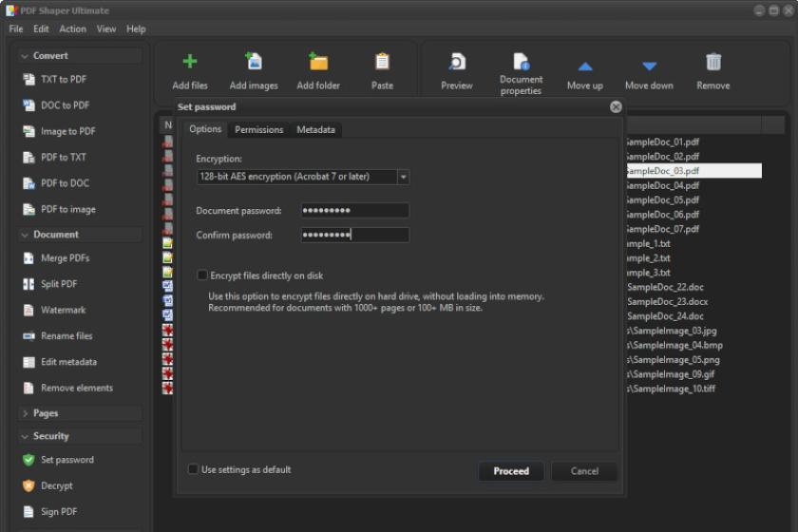Select SampleImage_04.bmp in file list

tap(674, 345)
